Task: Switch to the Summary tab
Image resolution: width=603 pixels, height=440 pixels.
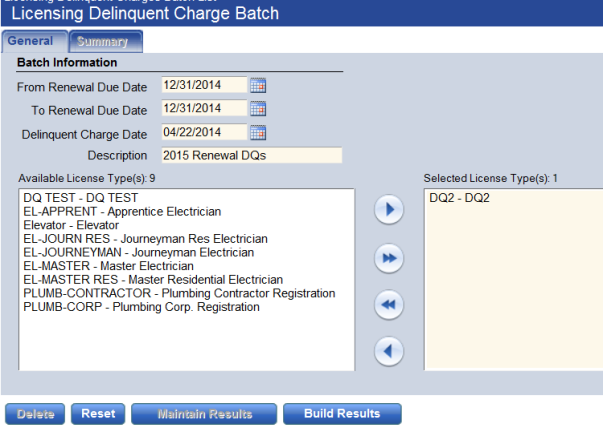Action: click(106, 42)
